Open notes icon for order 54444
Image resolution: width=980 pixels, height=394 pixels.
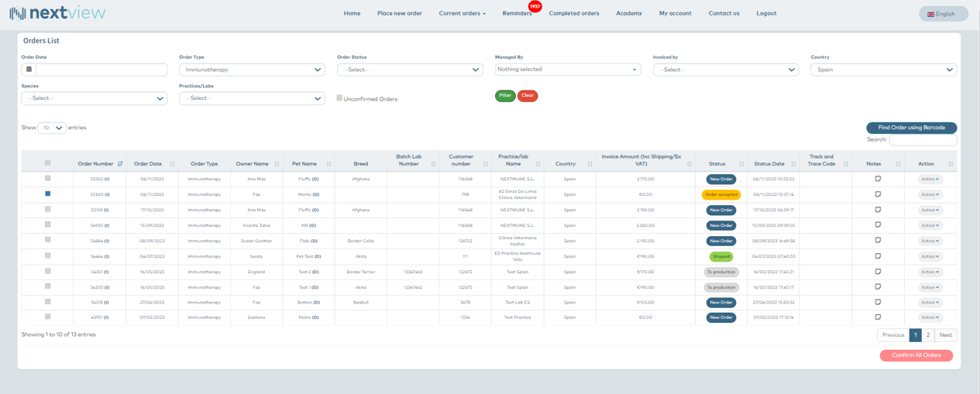(878, 256)
